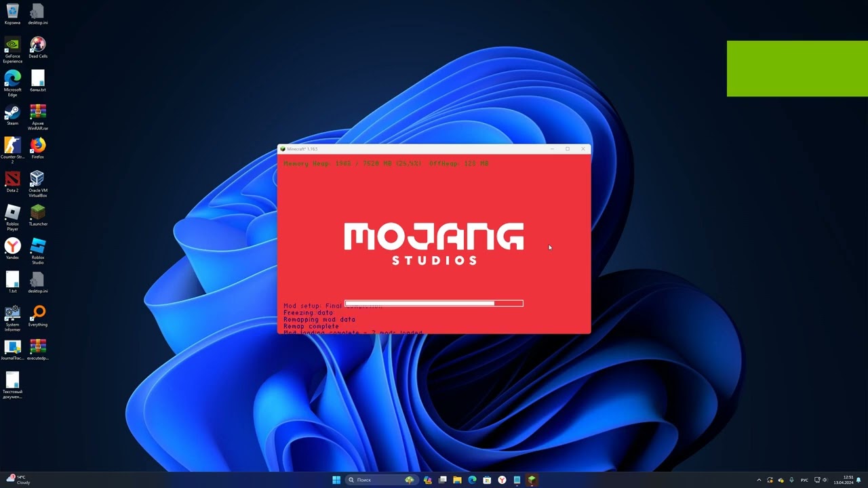Open the Everything search desktop shortcut
This screenshot has width=868, height=488.
(x=38, y=316)
